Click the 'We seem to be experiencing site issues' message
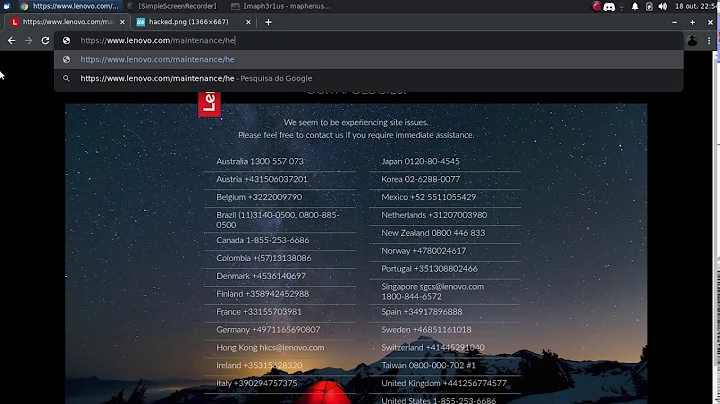 (356, 123)
